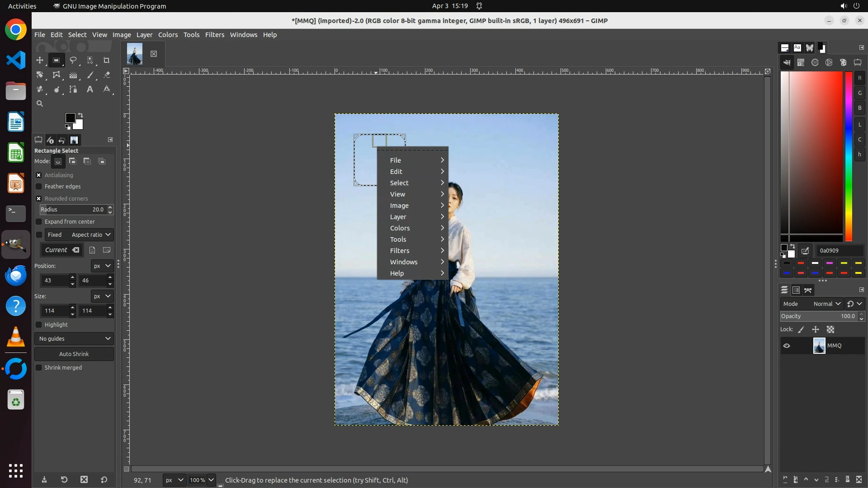Swap foreground and background colors

point(80,115)
